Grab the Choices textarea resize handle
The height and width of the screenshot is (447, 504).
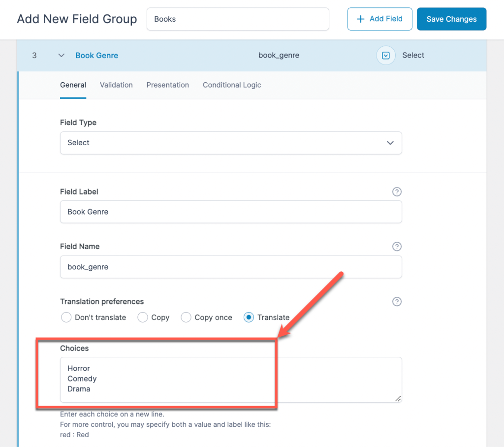pos(398,398)
